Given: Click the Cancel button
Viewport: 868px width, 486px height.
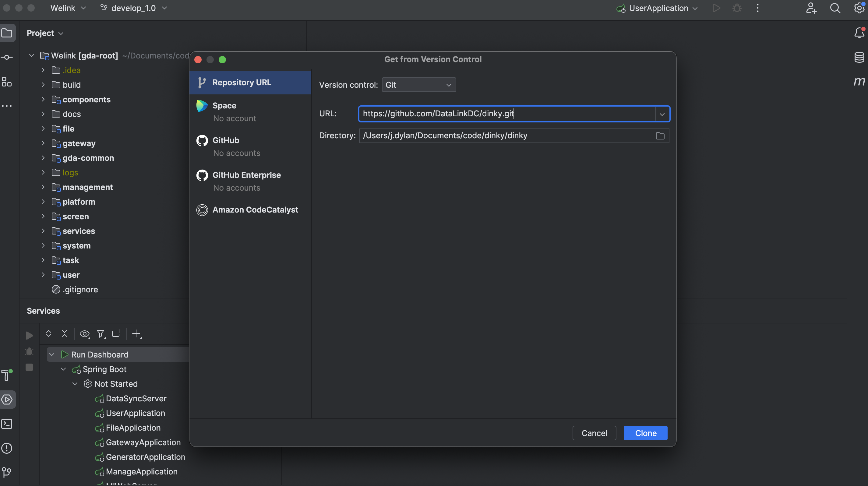Looking at the screenshot, I should (x=594, y=433).
